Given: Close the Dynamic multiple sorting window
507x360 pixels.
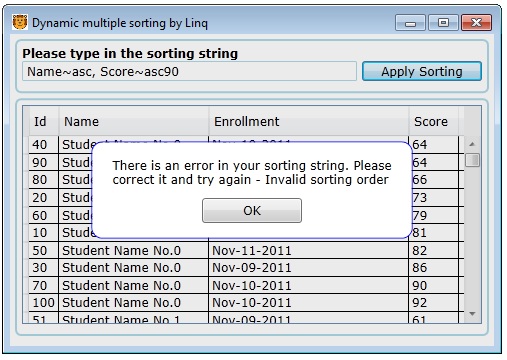Looking at the screenshot, I should pyautogui.click(x=476, y=23).
